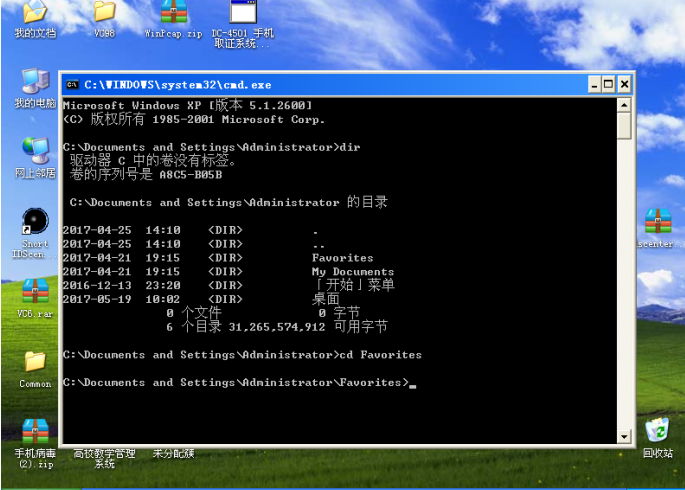Click the 未分配频 desktop label

(x=173, y=453)
